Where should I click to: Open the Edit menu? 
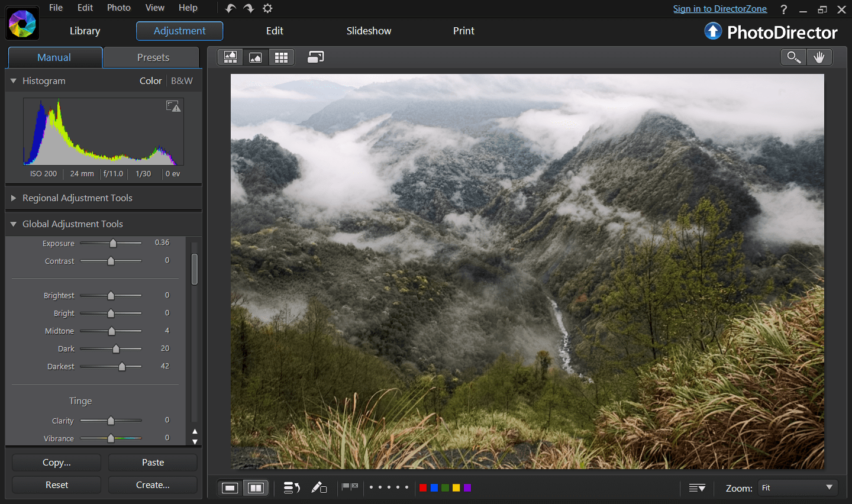point(85,8)
